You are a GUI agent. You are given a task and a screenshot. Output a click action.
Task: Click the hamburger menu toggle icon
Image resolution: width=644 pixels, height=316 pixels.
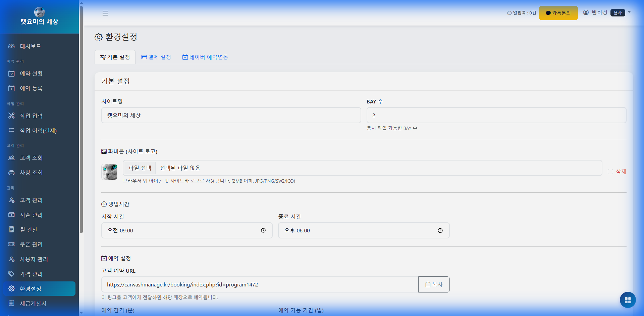pos(105,13)
